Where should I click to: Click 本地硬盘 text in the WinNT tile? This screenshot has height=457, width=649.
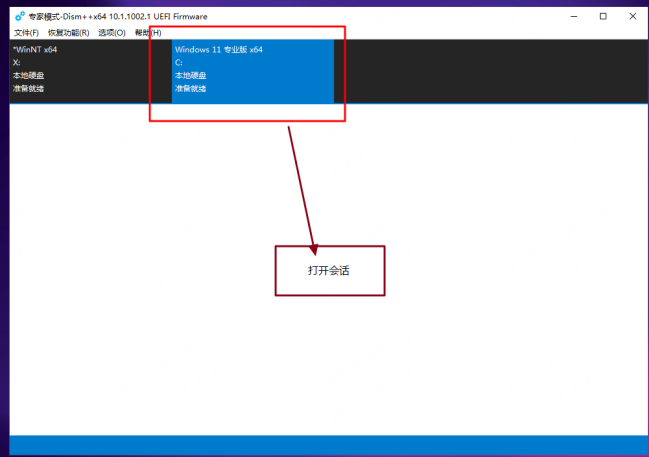tap(28, 75)
